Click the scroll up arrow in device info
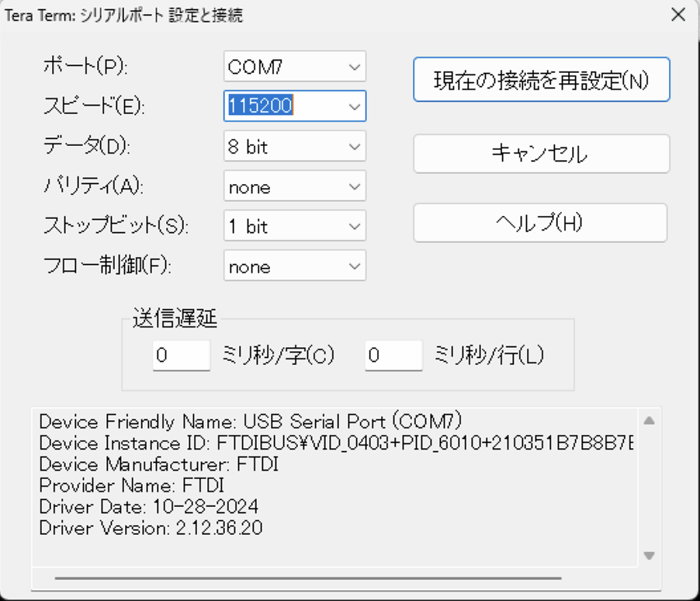 tap(650, 421)
